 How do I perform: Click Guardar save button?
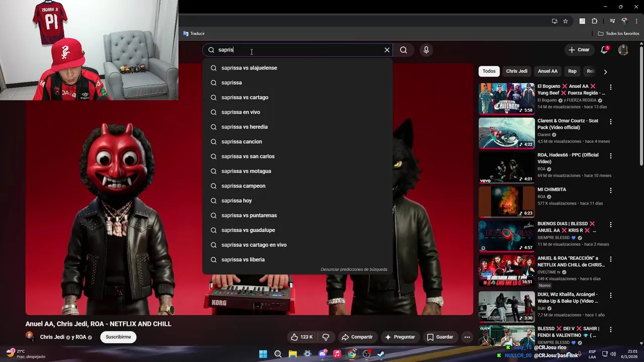click(x=440, y=337)
